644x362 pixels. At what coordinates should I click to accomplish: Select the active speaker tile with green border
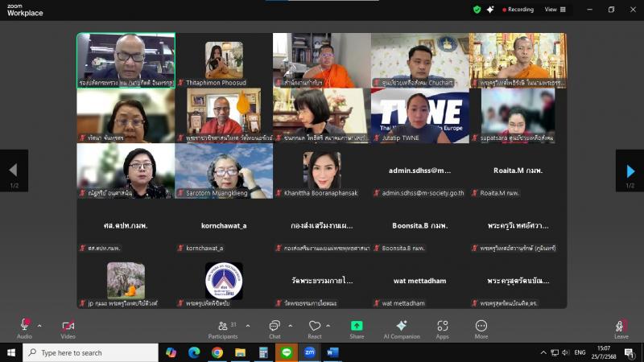coord(126,60)
